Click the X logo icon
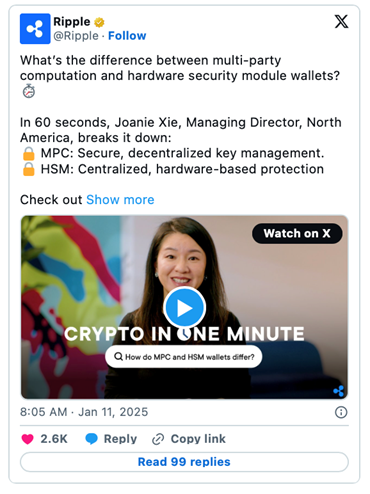 (341, 22)
